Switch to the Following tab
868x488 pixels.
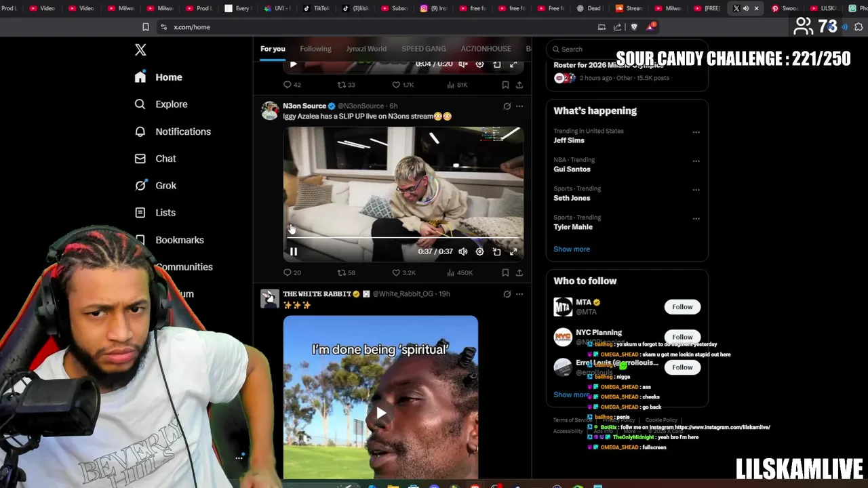click(315, 49)
